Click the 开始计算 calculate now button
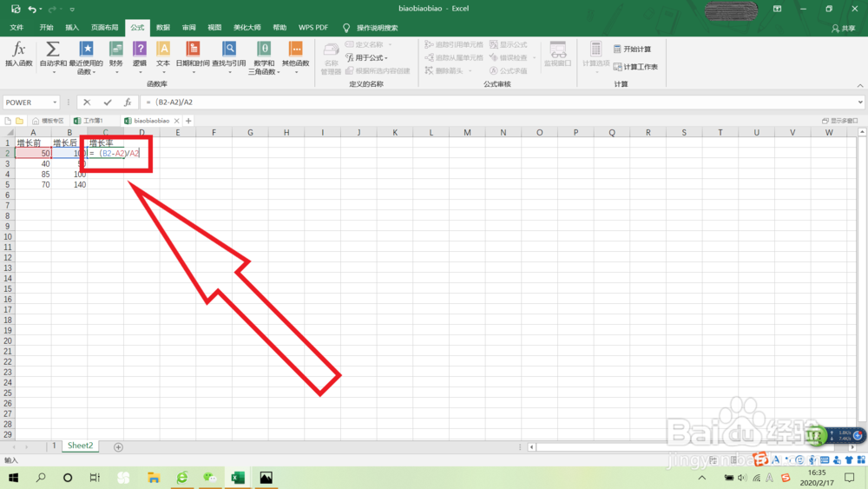This screenshot has width=868, height=489. tap(632, 50)
